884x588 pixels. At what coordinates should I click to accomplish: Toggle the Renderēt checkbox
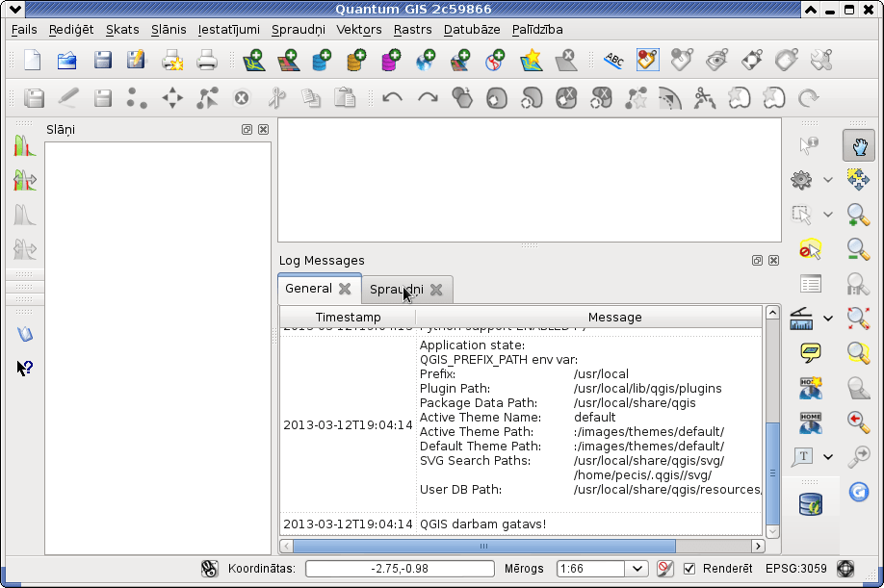point(689,569)
